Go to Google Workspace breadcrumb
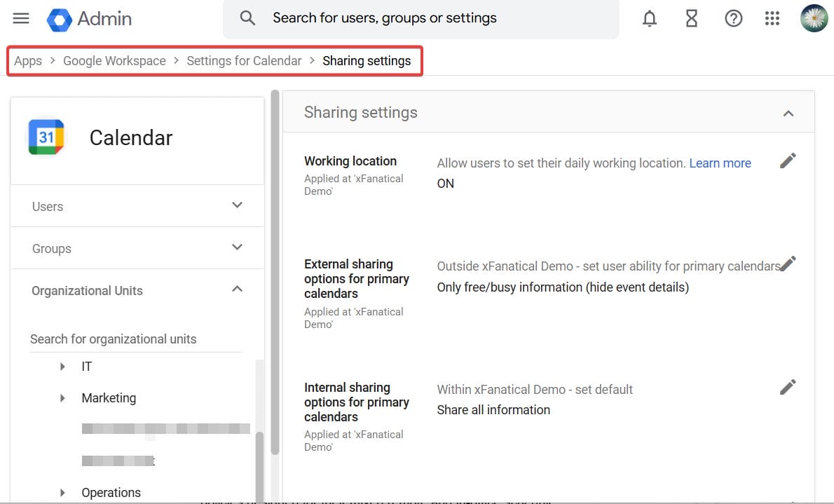This screenshot has width=834, height=504. click(114, 61)
